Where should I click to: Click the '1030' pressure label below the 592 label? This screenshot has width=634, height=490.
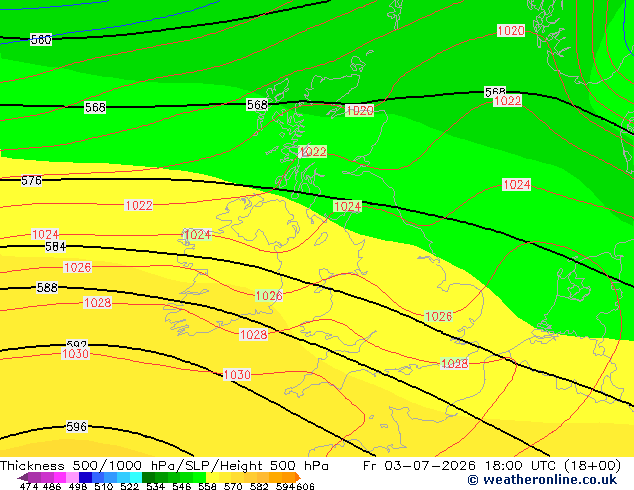(75, 354)
